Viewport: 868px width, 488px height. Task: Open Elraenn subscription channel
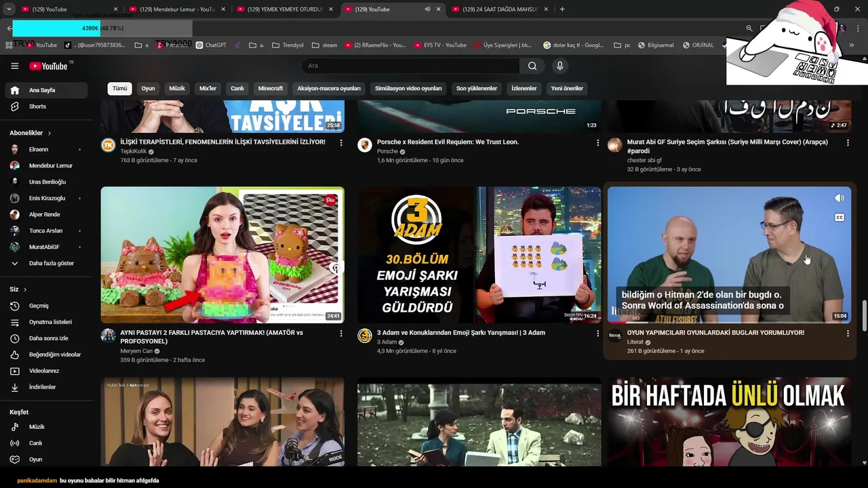[x=45, y=149]
